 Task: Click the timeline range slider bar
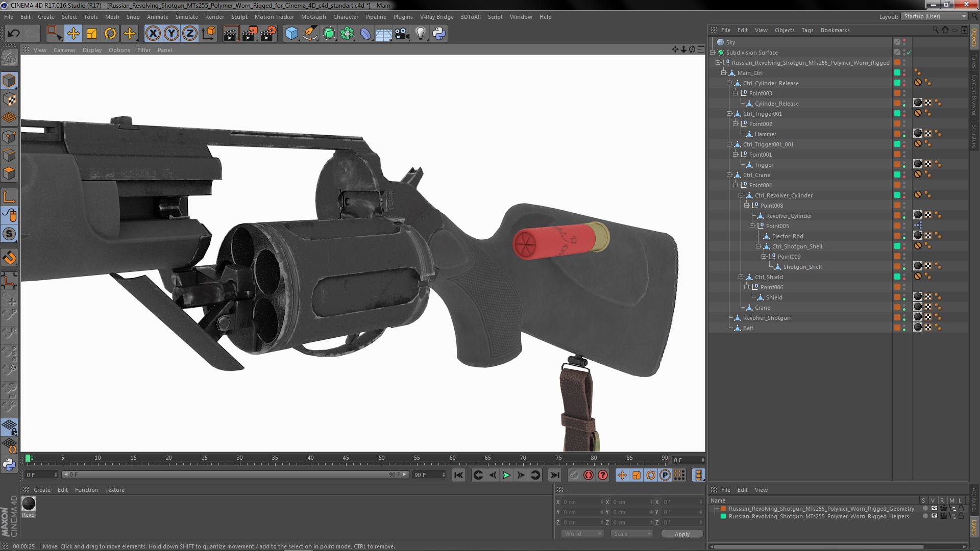coord(235,474)
